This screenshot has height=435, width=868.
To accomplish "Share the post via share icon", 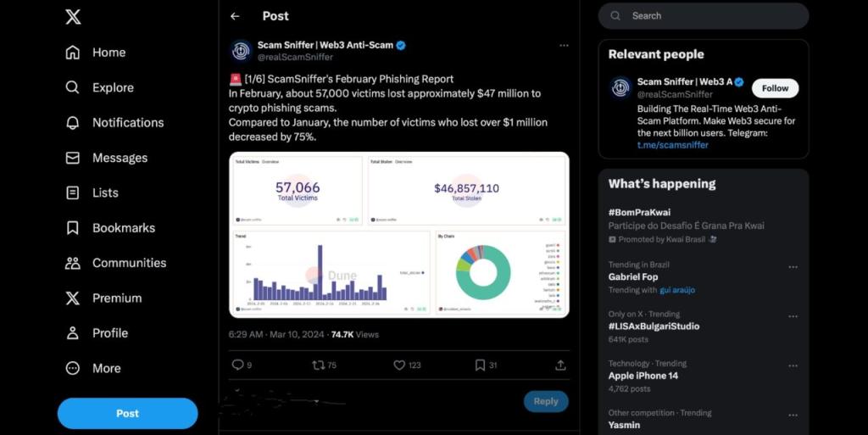I will click(x=560, y=365).
